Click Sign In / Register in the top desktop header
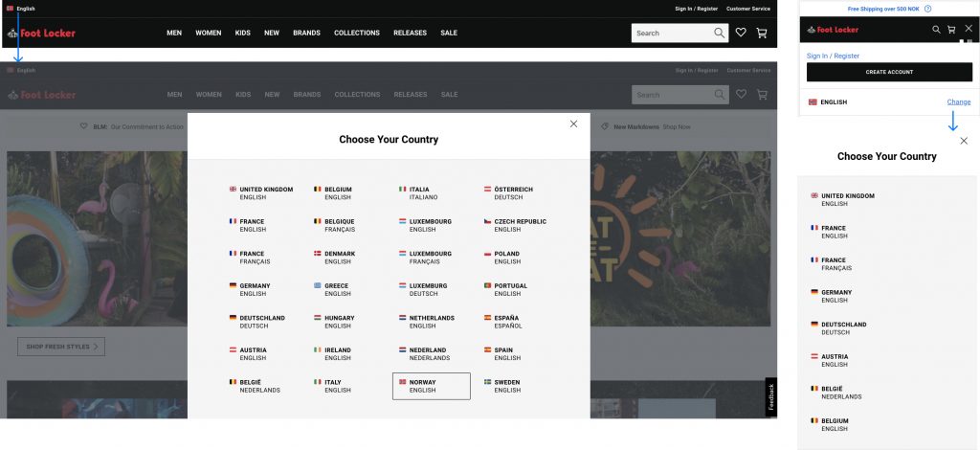This screenshot has width=980, height=450. [697, 9]
